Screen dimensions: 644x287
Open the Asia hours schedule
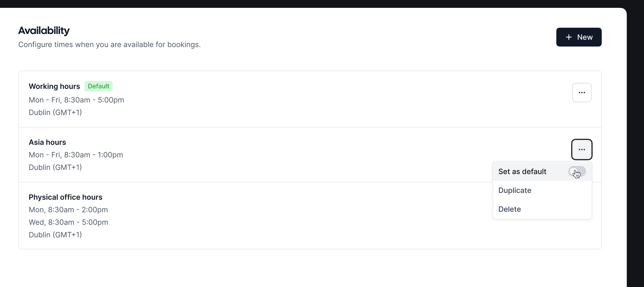click(x=47, y=142)
